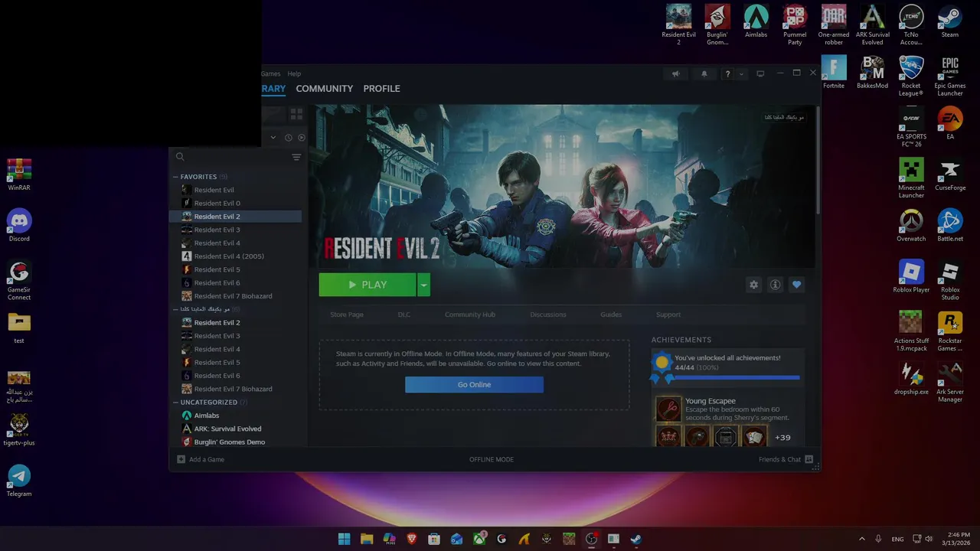Image resolution: width=980 pixels, height=551 pixels.
Task: Open Resident Evil 2 desktop shortcut
Action: [x=678, y=24]
